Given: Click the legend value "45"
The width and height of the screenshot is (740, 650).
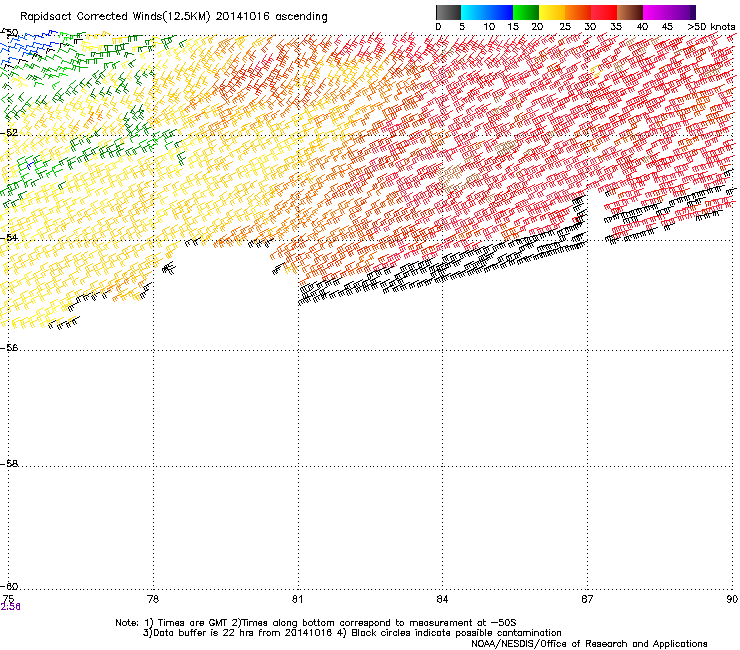Looking at the screenshot, I should [x=667, y=27].
